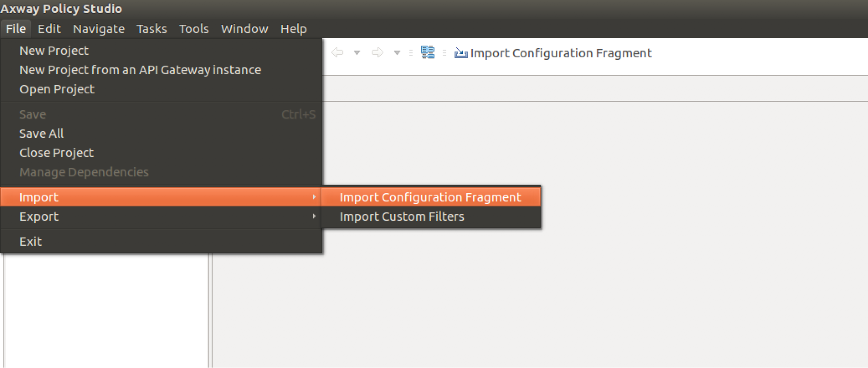Select Import Custom Filters
Image resolution: width=868 pixels, height=368 pixels.
pyautogui.click(x=431, y=216)
